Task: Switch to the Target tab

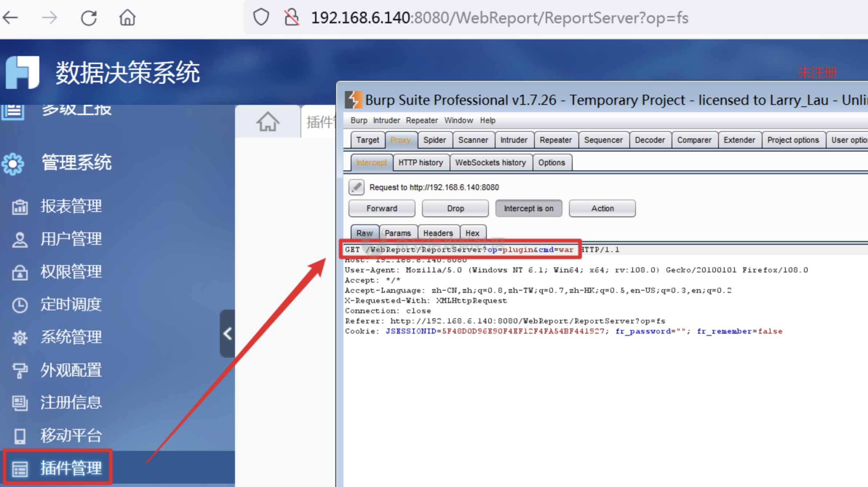Action: 368,140
